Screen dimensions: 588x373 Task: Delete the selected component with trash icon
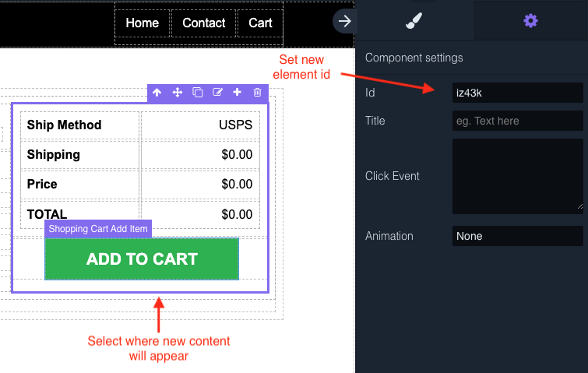click(x=258, y=93)
